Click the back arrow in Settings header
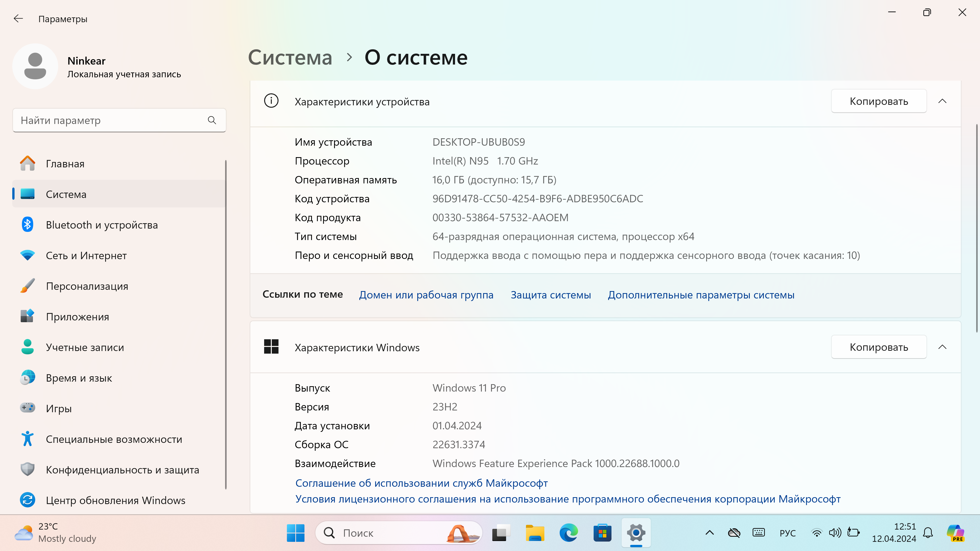The height and width of the screenshot is (551, 980). [18, 19]
